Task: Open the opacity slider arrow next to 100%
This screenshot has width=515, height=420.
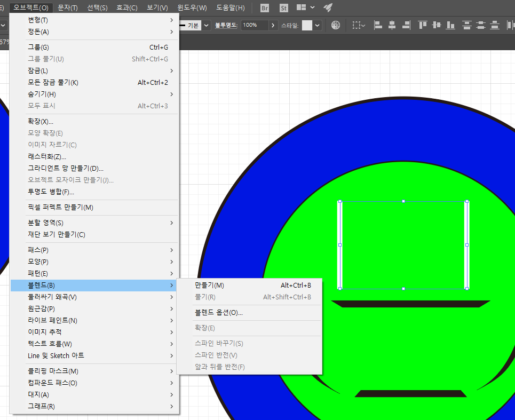Action: coord(273,25)
